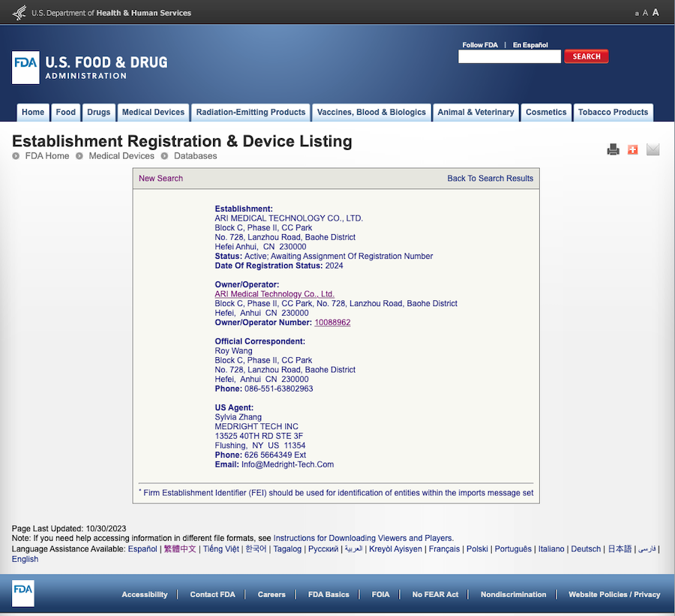
Task: Click the 'Roy Wang' correspondent name
Action: pyautogui.click(x=234, y=350)
